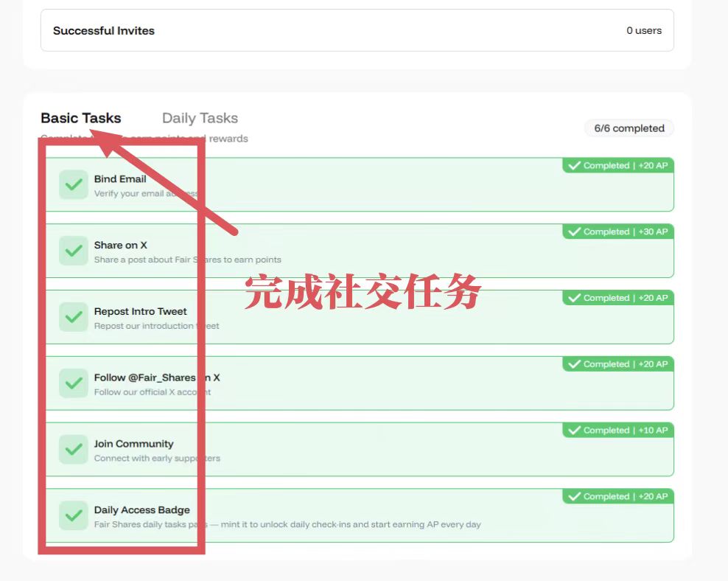Image resolution: width=728 pixels, height=581 pixels.
Task: Click the 6/6 completed progress indicator
Action: 629,128
